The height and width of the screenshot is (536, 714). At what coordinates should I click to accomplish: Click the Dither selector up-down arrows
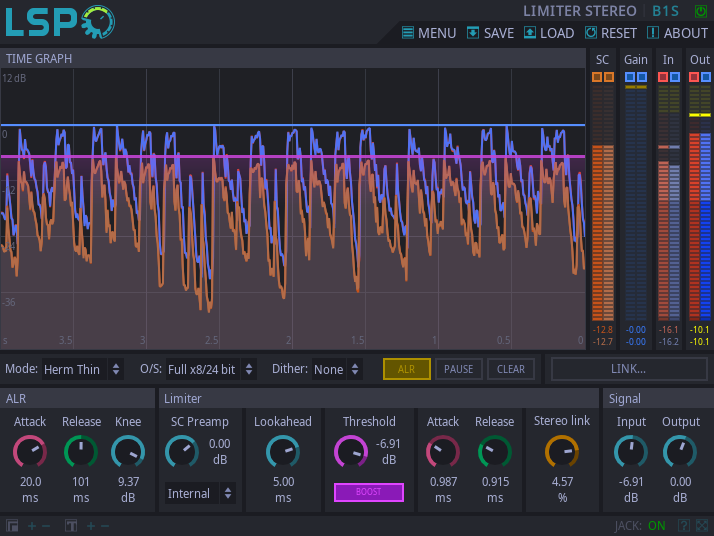coord(355,369)
